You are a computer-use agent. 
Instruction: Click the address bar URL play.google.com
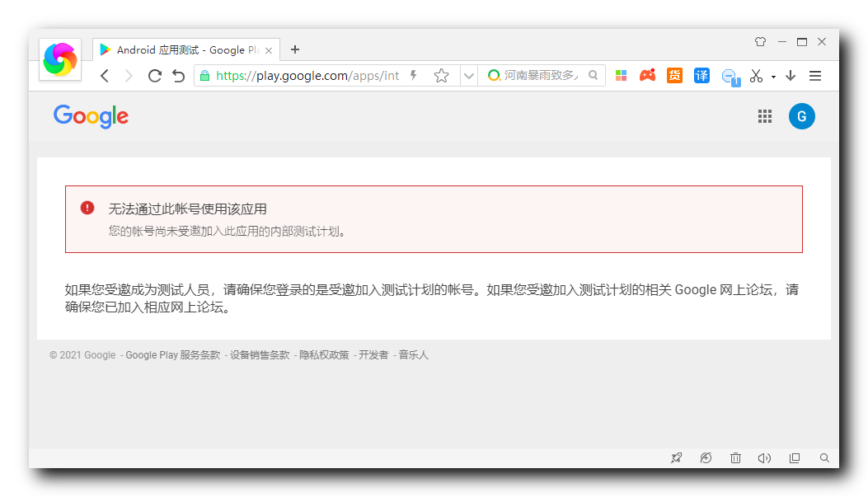click(x=307, y=76)
